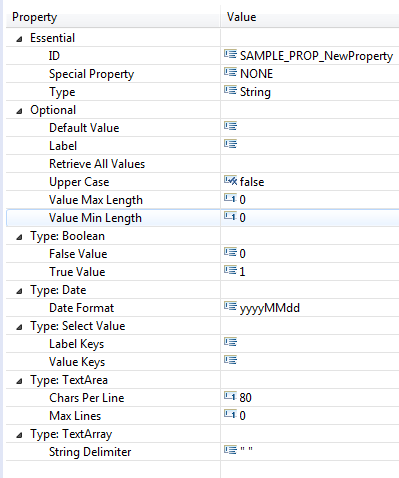Click the text icon in String Delimiter row
Image resolution: width=399 pixels, height=478 pixels.
coord(230,450)
